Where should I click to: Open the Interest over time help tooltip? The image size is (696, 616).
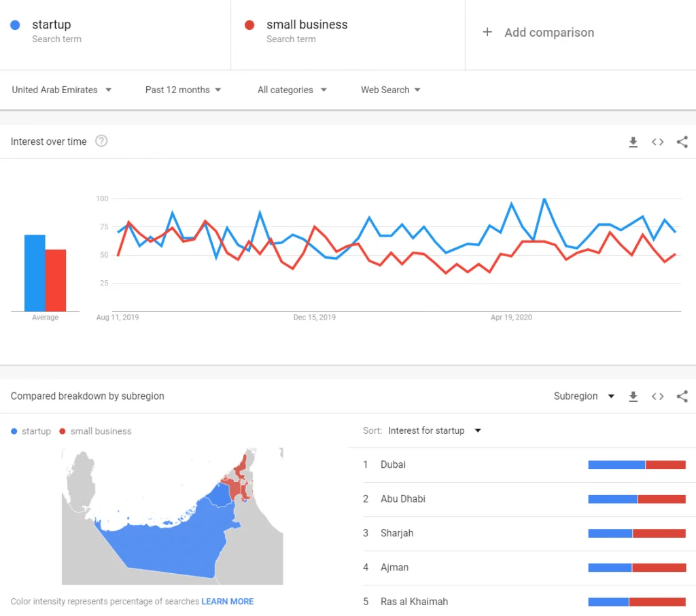pos(101,141)
